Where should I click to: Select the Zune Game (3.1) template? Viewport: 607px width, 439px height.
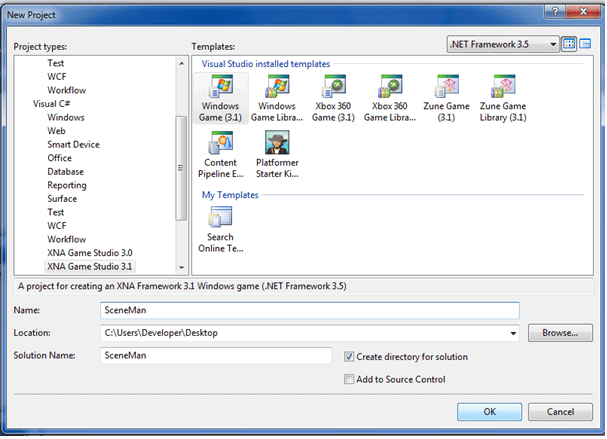446,99
